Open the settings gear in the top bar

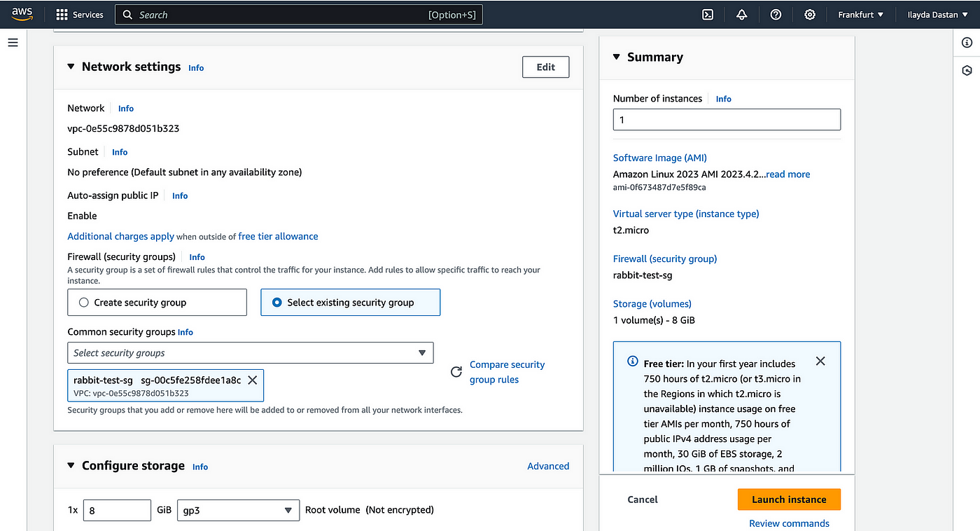[810, 15]
